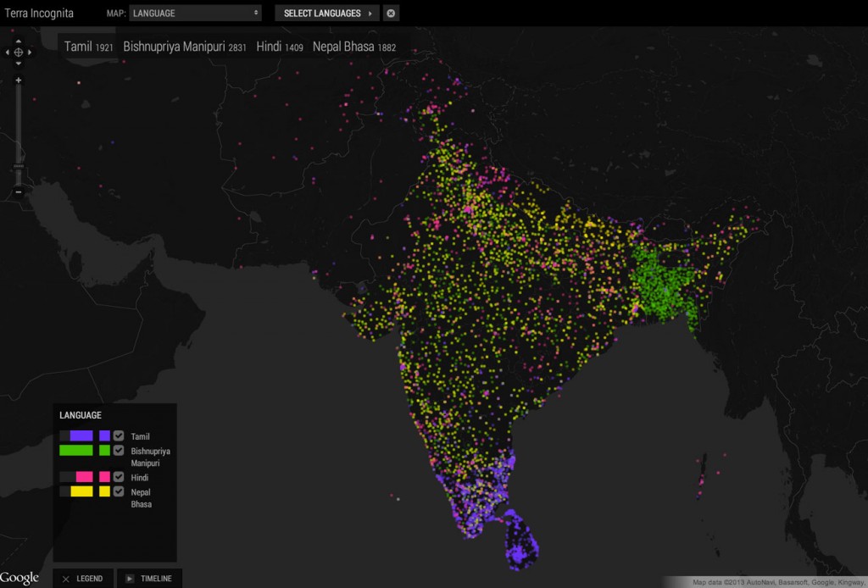Pan the map up with the arrow
Image resolution: width=868 pixels, height=588 pixels.
[x=19, y=41]
